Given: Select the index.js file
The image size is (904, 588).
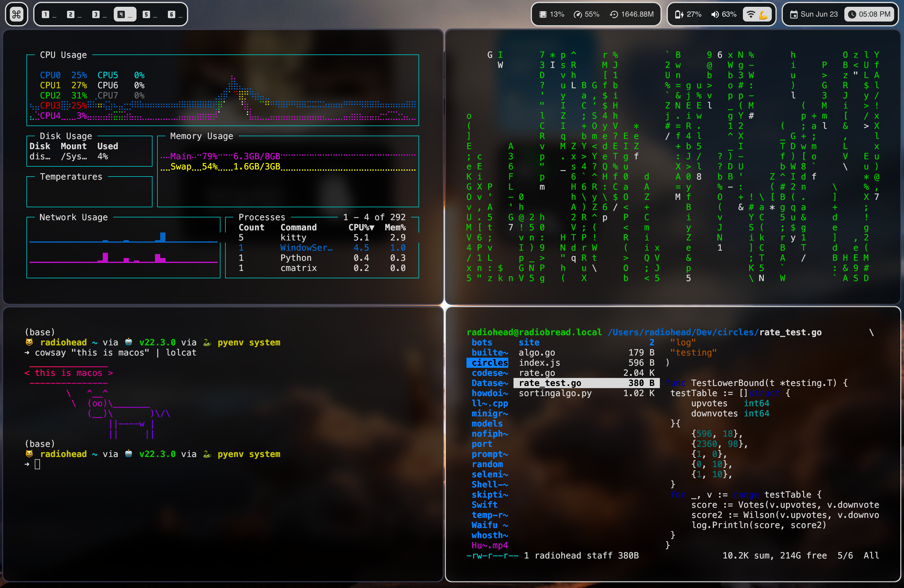Looking at the screenshot, I should coord(586,363).
